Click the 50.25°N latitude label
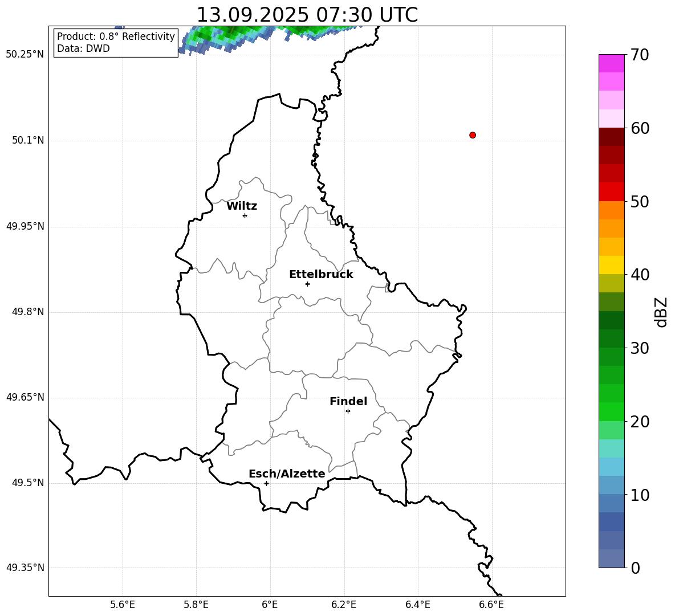This screenshot has width=675, height=616. (x=25, y=55)
